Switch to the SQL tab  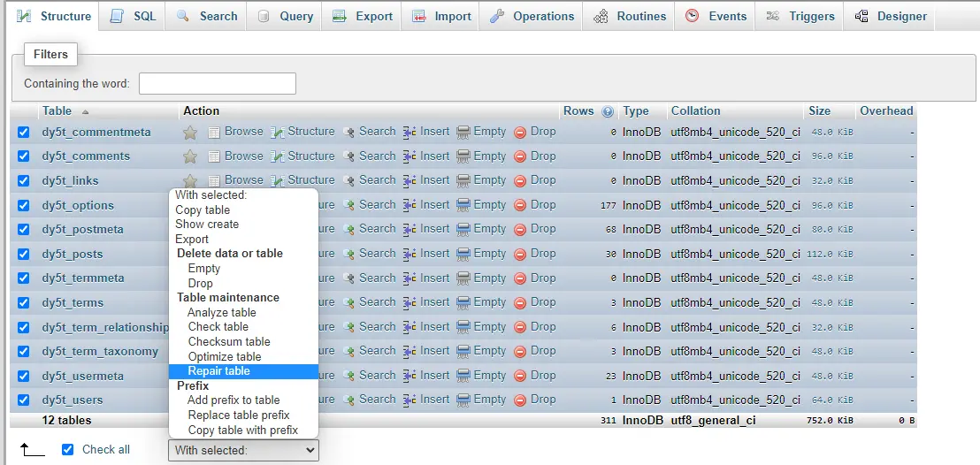[133, 16]
